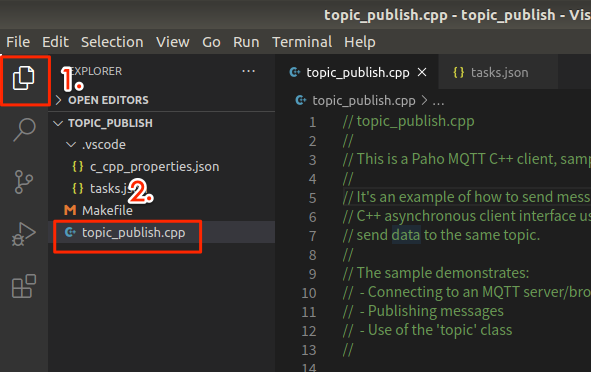
Task: Open the Explorer view in activity bar
Action: pyautogui.click(x=24, y=78)
